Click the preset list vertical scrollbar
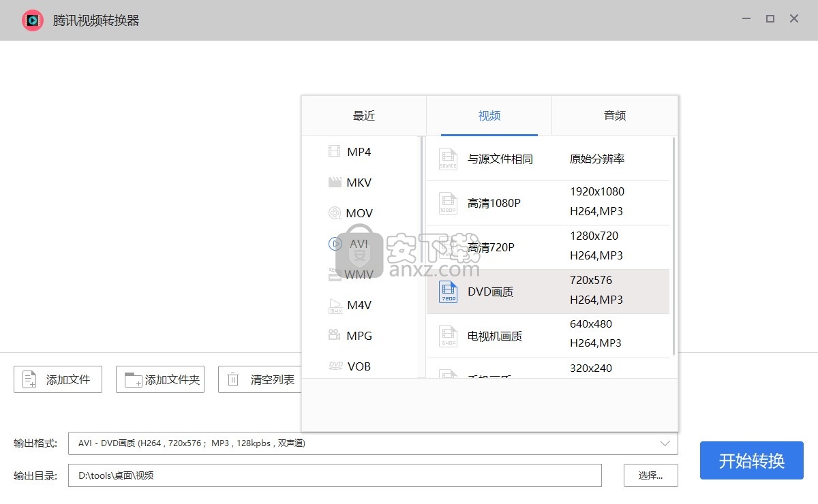The image size is (818, 504). pyautogui.click(x=673, y=246)
